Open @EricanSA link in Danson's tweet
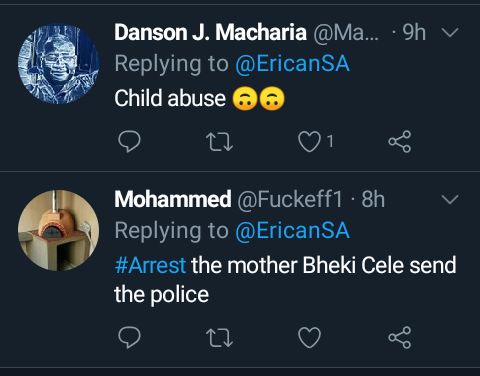480x376 pixels. click(292, 64)
